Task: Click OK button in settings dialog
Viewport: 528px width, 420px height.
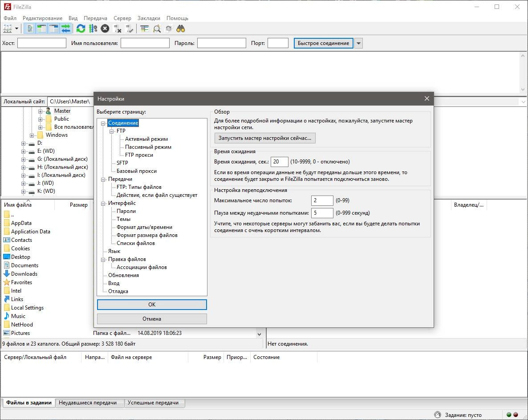Action: tap(152, 305)
